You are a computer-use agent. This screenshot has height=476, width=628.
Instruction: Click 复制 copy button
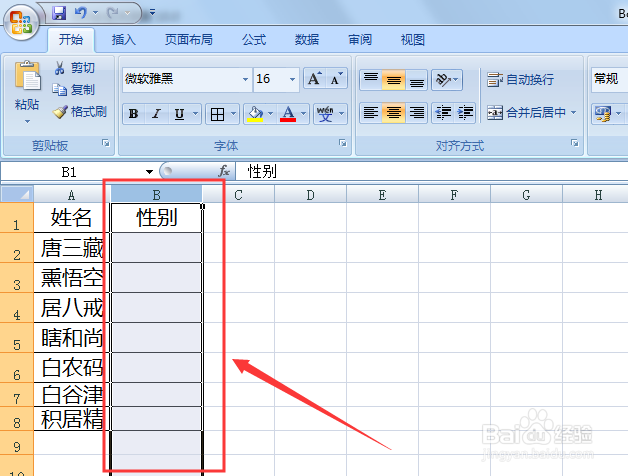tap(74, 90)
